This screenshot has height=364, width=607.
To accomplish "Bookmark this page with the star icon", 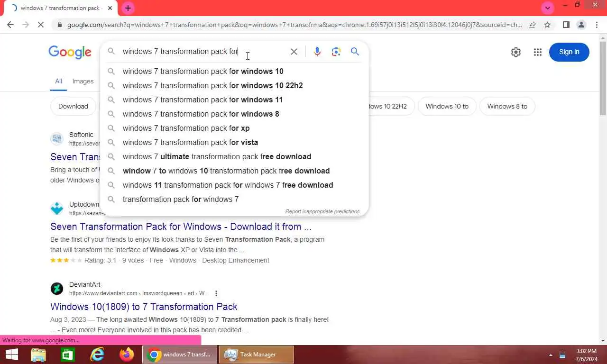I will tap(547, 25).
